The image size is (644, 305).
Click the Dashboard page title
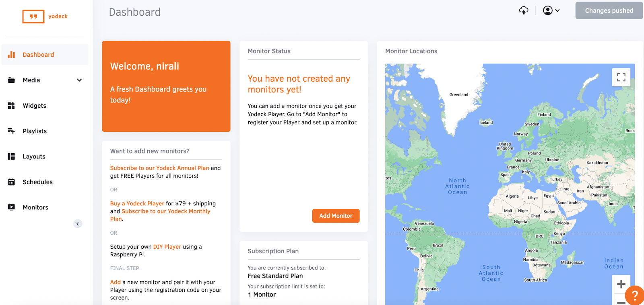tap(135, 12)
